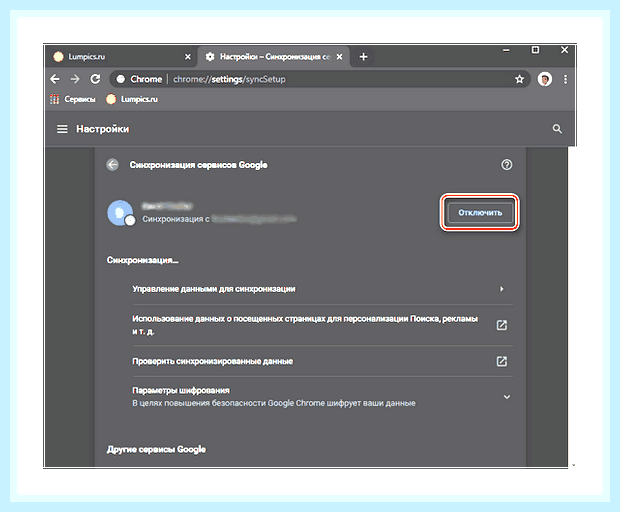
Task: Close the Chrome window
Action: tap(564, 50)
